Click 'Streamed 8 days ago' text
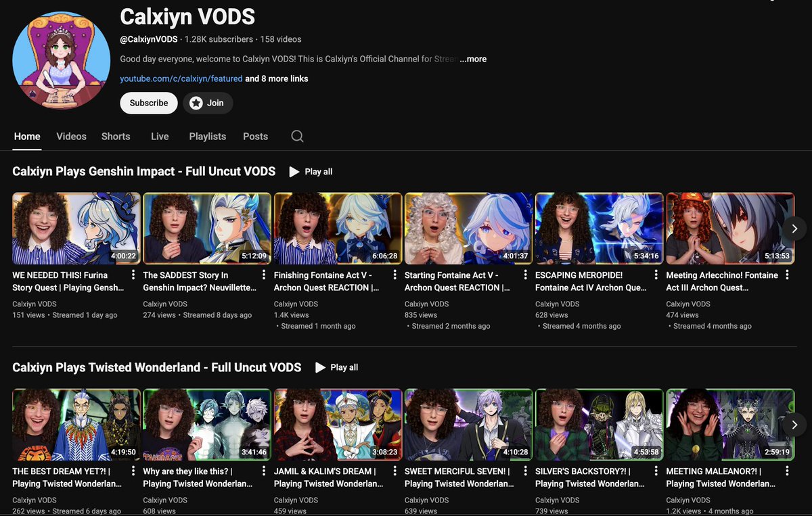812x516 pixels. click(x=217, y=315)
